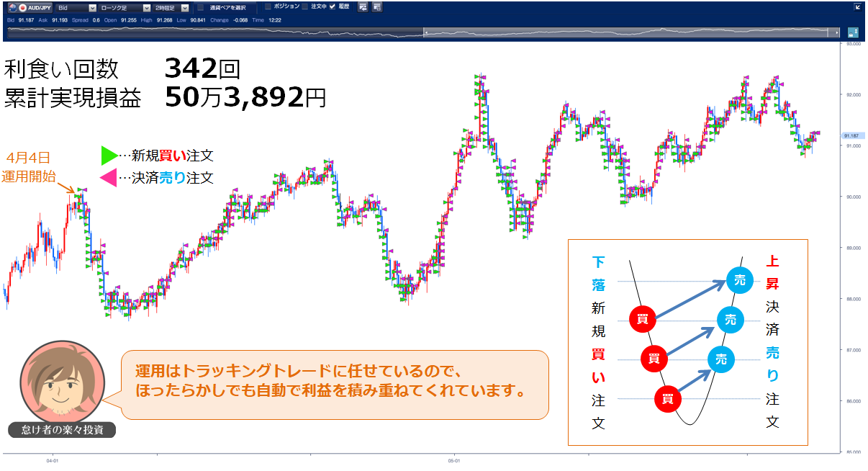Open the Bid price type dropdown
The image size is (868, 471).
(x=92, y=7)
